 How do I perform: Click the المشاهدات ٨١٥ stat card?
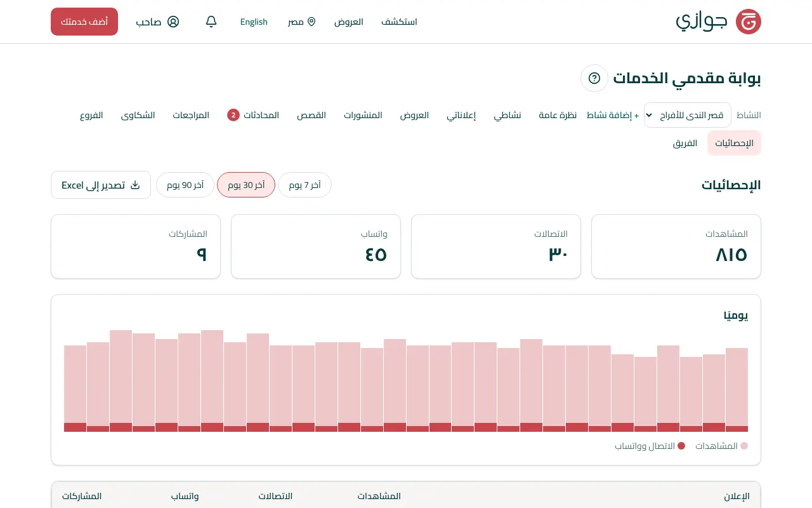676,246
